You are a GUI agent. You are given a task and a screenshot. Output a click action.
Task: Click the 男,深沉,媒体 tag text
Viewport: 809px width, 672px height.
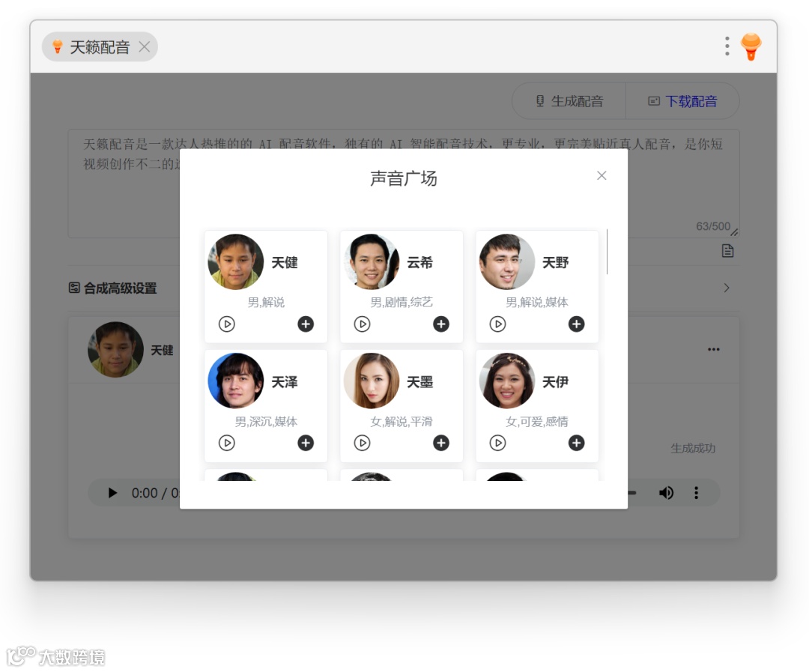tap(266, 422)
